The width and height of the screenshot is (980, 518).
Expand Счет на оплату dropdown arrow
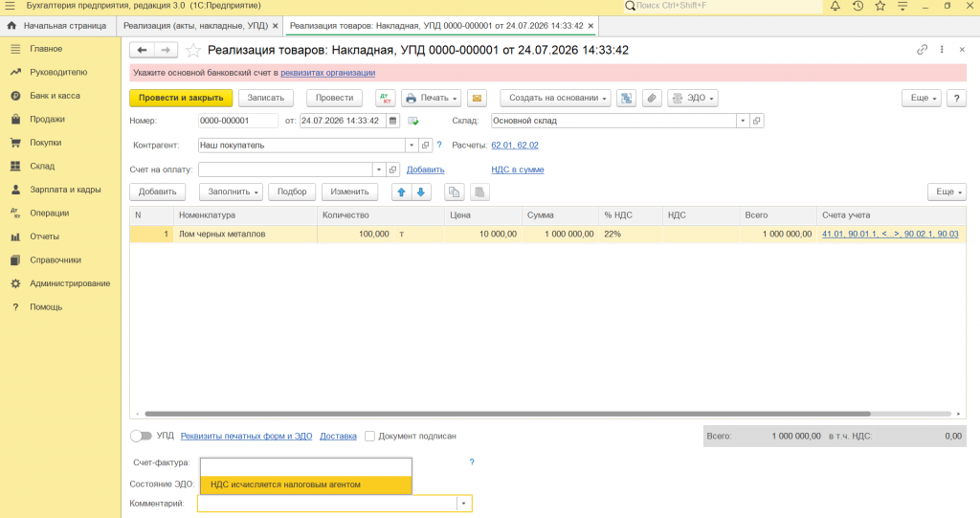379,169
